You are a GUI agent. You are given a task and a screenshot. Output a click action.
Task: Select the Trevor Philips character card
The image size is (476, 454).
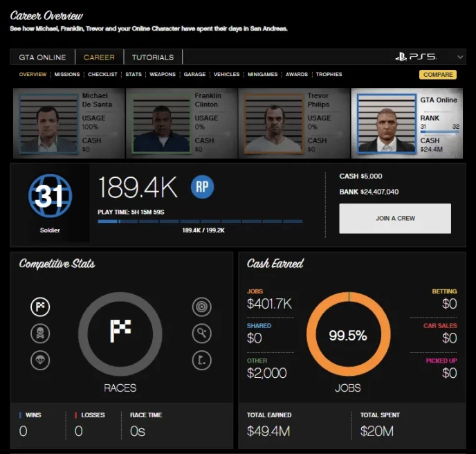click(294, 123)
